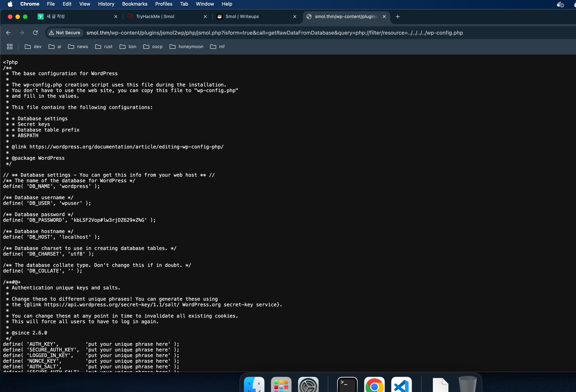576x392 pixels.
Task: Click the browser back arrow
Action: pyautogui.click(x=8, y=33)
